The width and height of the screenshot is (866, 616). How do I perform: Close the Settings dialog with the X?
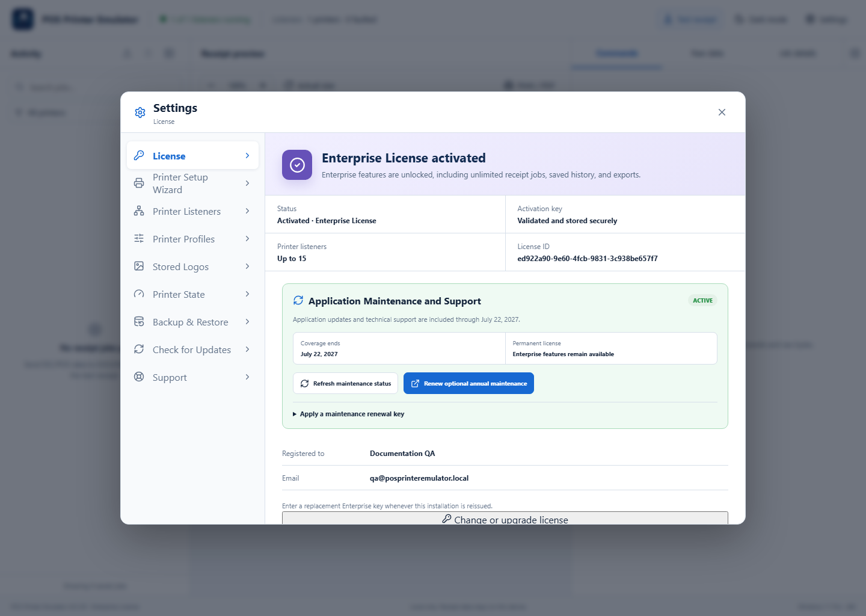[x=722, y=112]
